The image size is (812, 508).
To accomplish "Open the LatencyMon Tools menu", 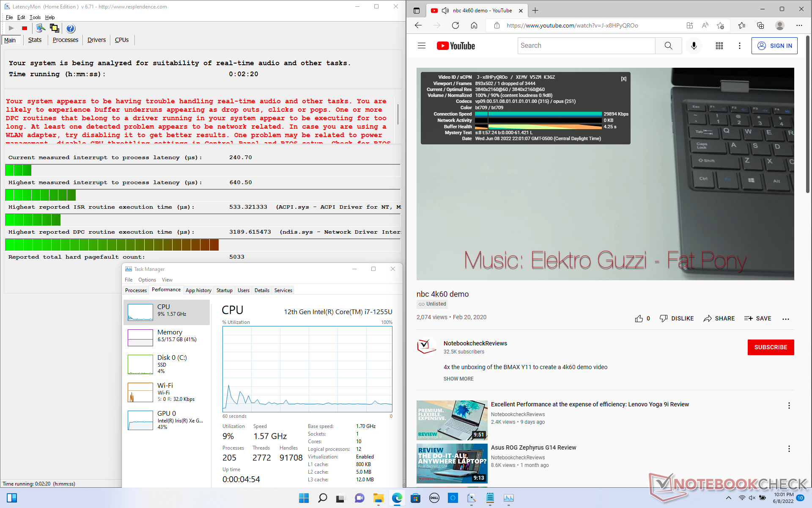I will coord(35,17).
